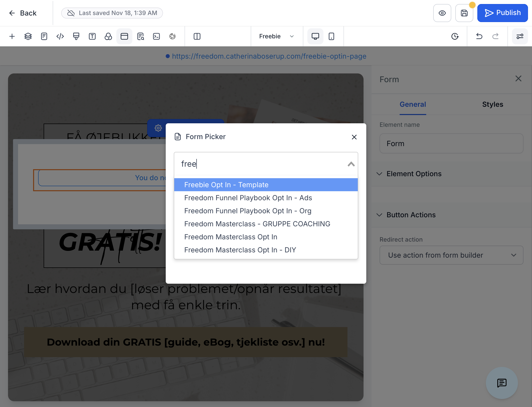This screenshot has width=532, height=407.
Task: Switch to the General tab
Action: tap(413, 104)
